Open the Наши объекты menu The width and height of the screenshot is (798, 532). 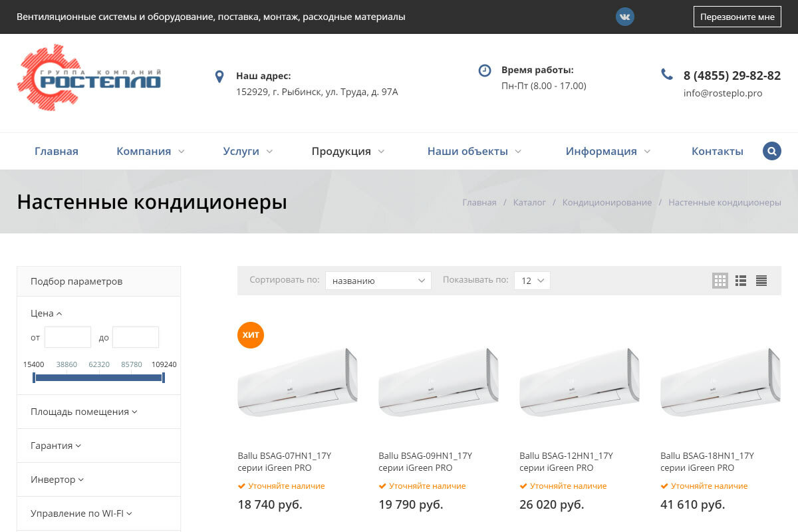coord(474,151)
